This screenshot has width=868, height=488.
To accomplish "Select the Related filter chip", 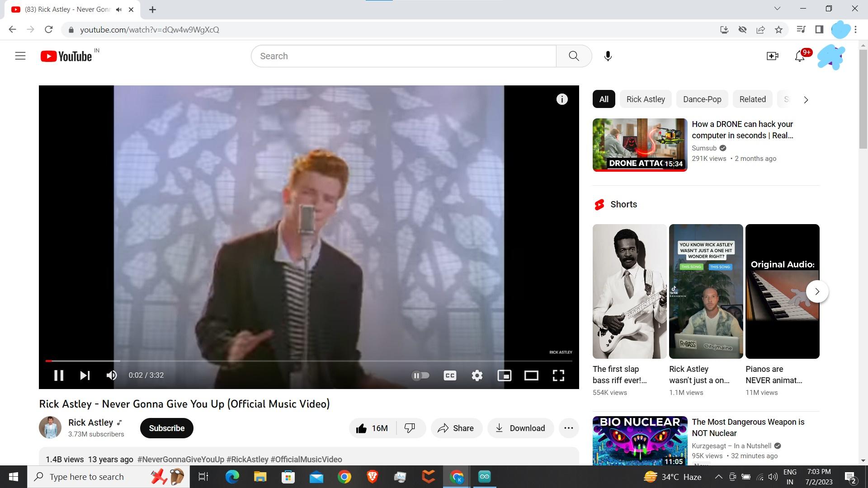I will pyautogui.click(x=752, y=99).
